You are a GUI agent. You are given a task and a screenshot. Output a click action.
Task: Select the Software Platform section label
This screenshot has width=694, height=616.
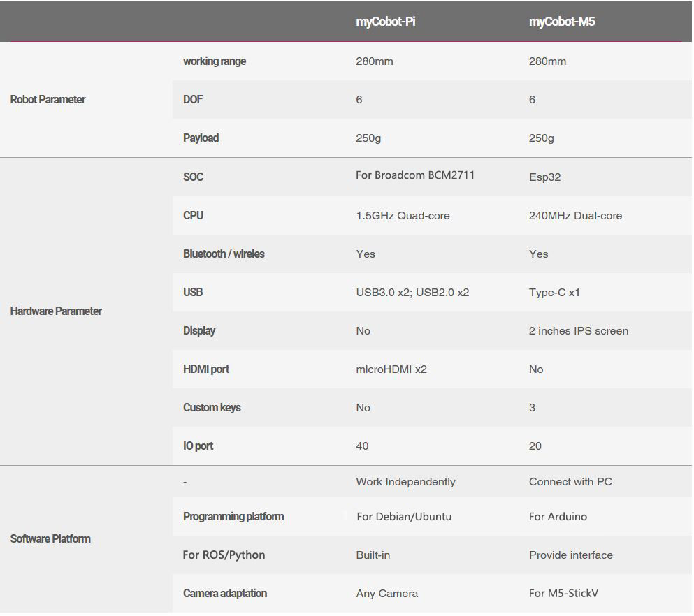point(50,539)
